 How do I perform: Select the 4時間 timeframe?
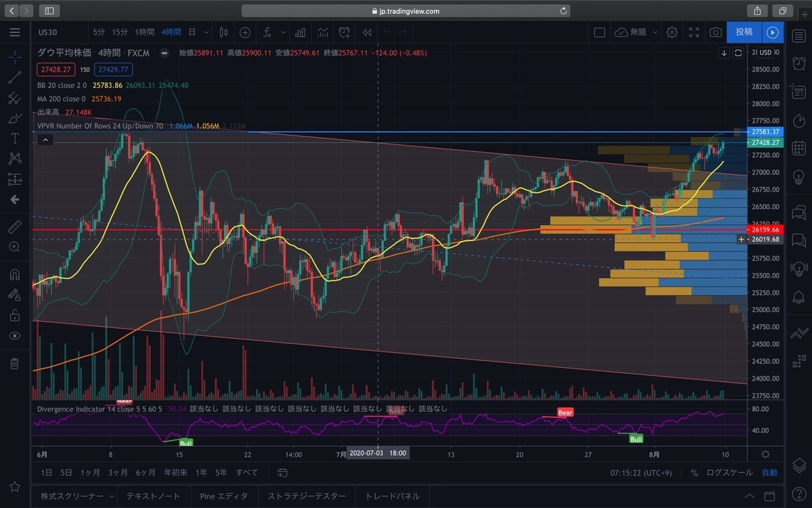171,32
